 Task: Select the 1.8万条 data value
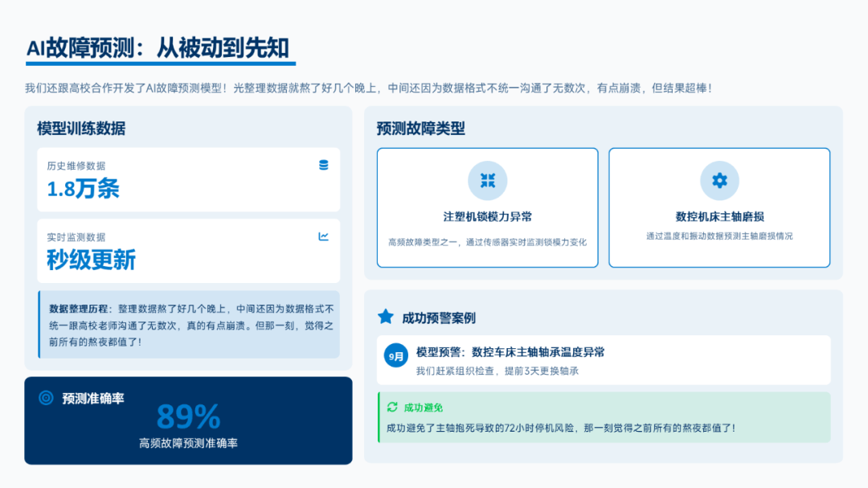coord(83,189)
